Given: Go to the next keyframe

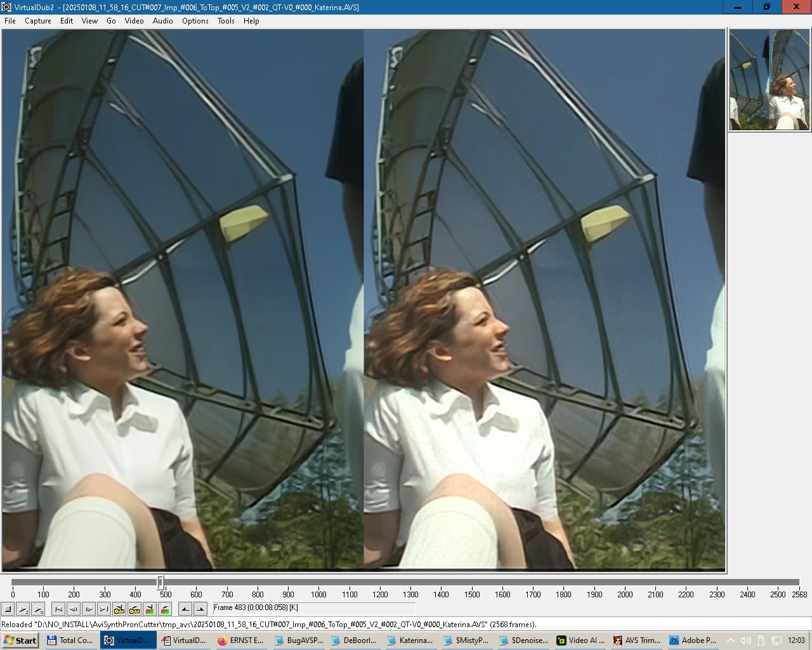Looking at the screenshot, I should click(134, 609).
